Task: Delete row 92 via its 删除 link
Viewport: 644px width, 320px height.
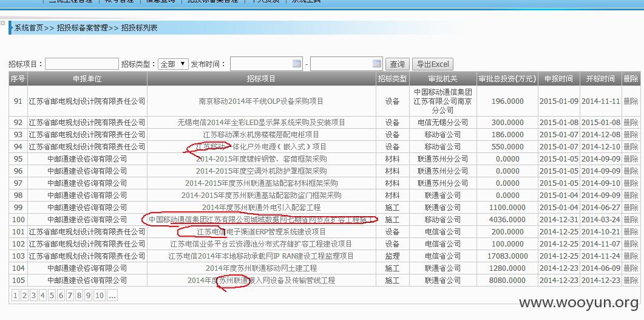Action: [631, 123]
